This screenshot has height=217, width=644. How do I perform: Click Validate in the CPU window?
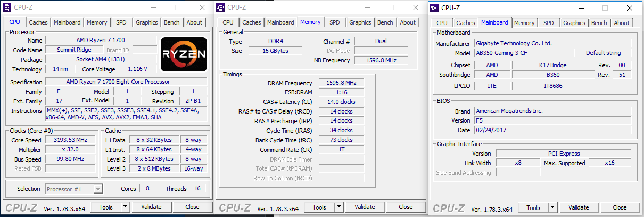pyautogui.click(x=151, y=207)
